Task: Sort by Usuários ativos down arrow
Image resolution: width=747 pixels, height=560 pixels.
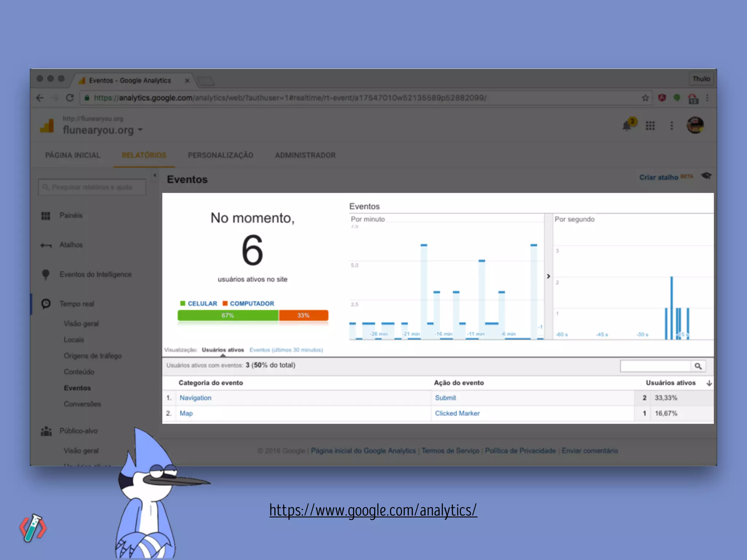Action: pos(709,383)
